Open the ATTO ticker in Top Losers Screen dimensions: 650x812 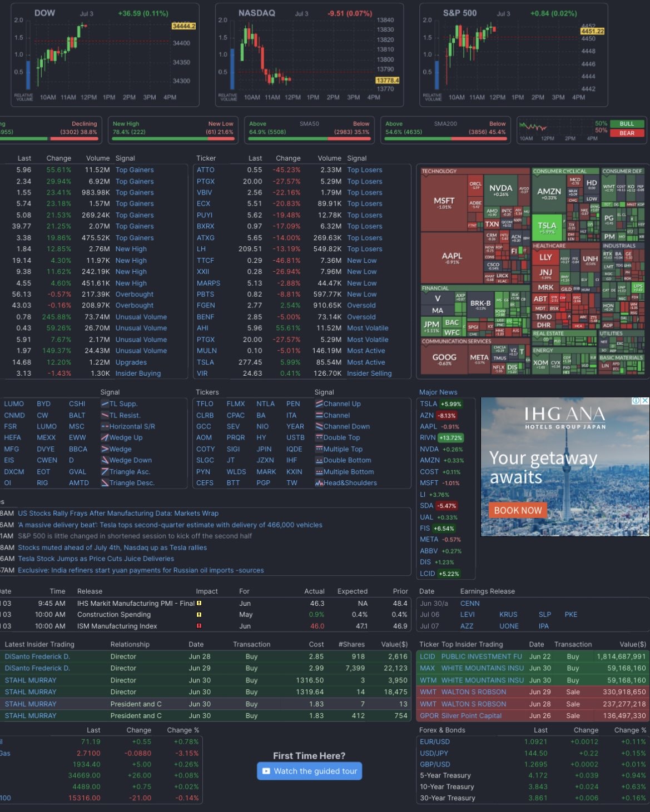[x=205, y=170]
